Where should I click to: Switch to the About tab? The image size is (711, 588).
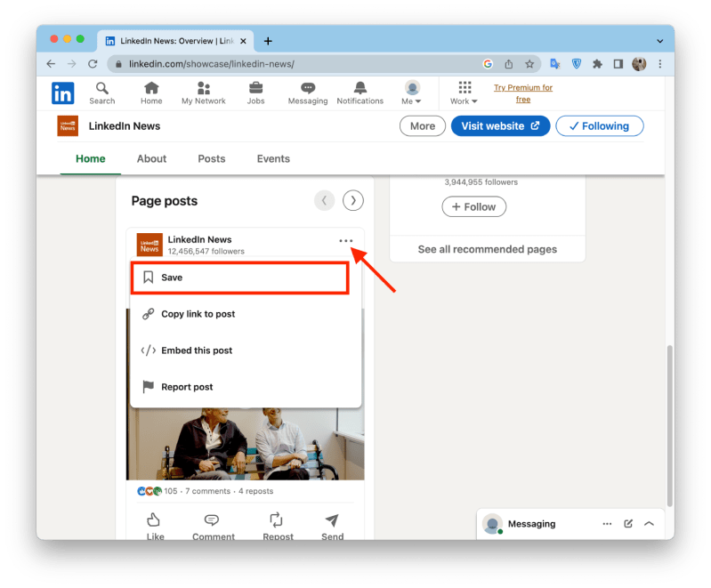151,158
